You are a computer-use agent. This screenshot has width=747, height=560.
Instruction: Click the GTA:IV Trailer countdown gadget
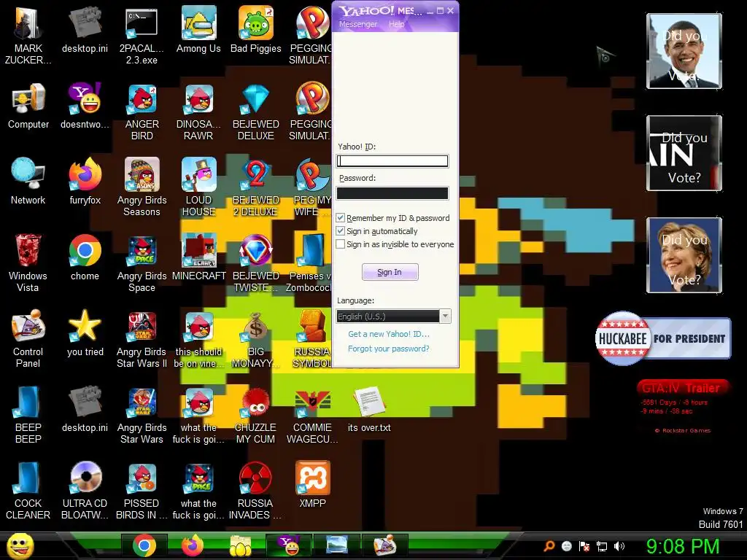click(683, 406)
